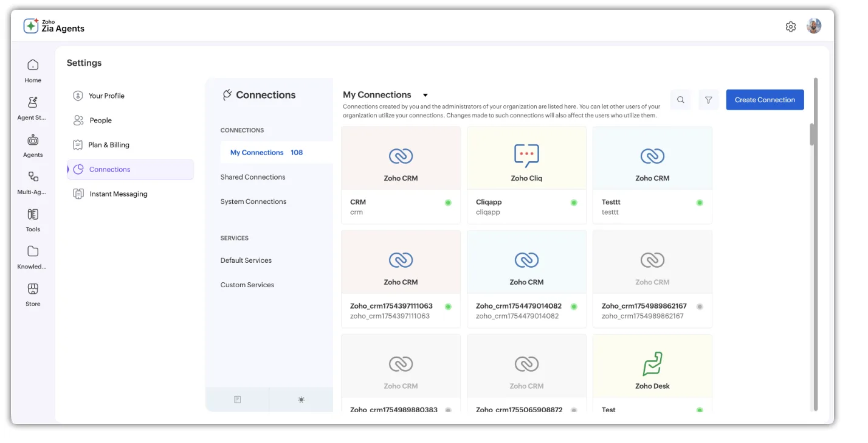Open the Zoho_crm1754397111063 connection card
Viewport: 868px width, 443px height.
point(401,279)
